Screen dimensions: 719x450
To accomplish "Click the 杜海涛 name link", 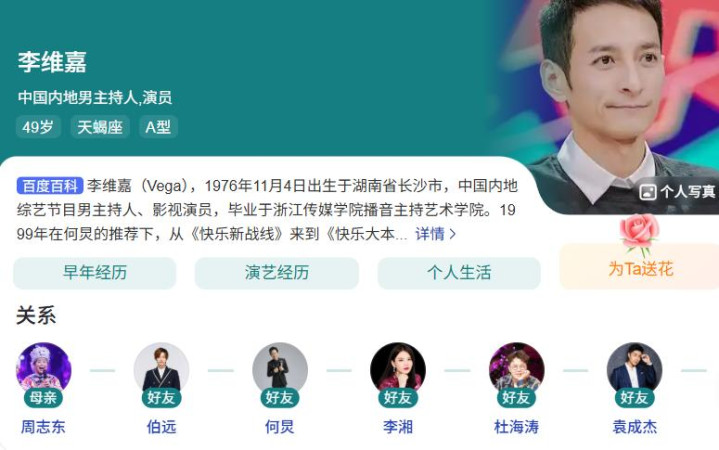I will [x=516, y=427].
